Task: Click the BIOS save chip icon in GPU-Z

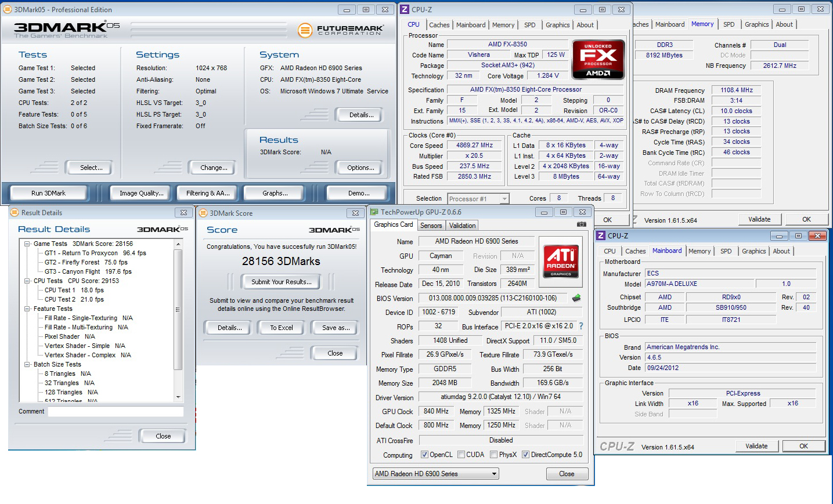Action: coord(576,298)
